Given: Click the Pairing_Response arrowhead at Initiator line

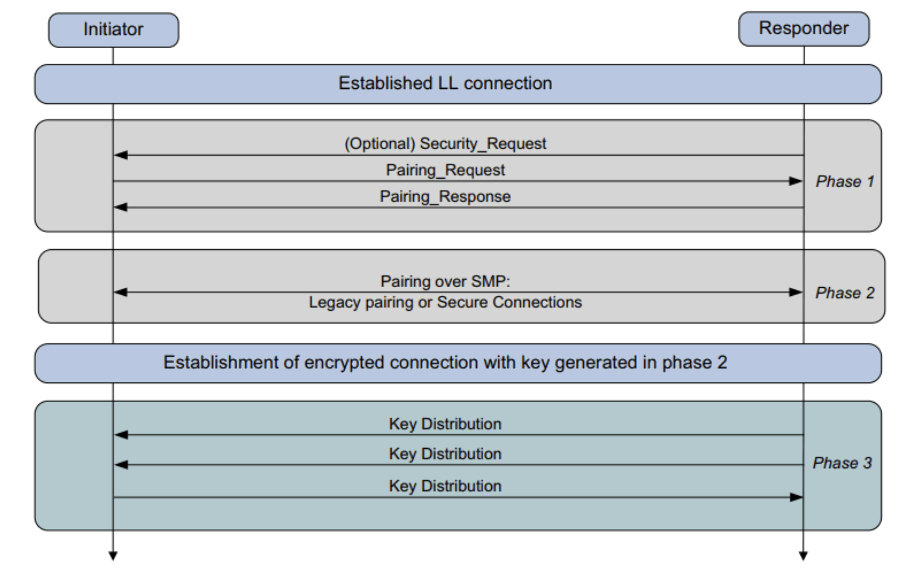Looking at the screenshot, I should [x=121, y=207].
